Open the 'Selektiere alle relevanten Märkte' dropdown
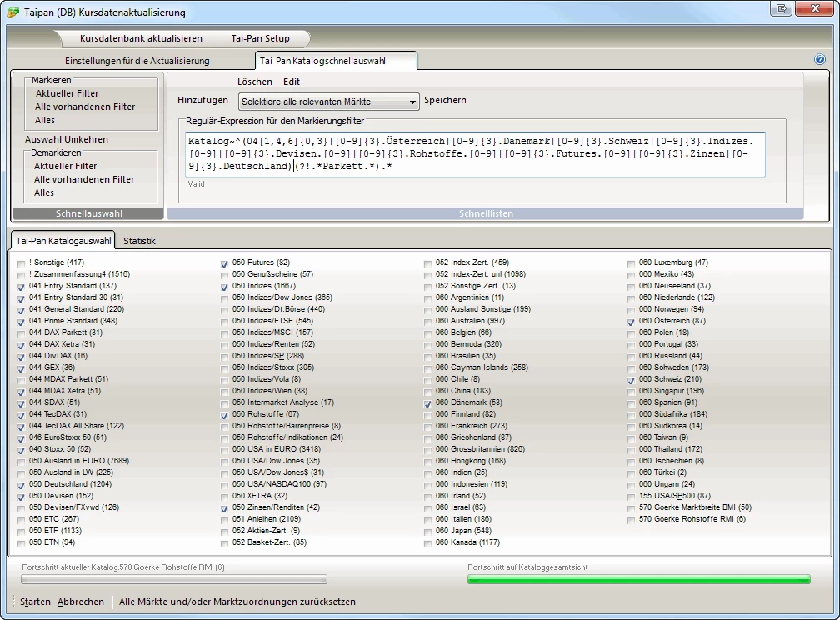This screenshot has height=620, width=840. tap(328, 102)
